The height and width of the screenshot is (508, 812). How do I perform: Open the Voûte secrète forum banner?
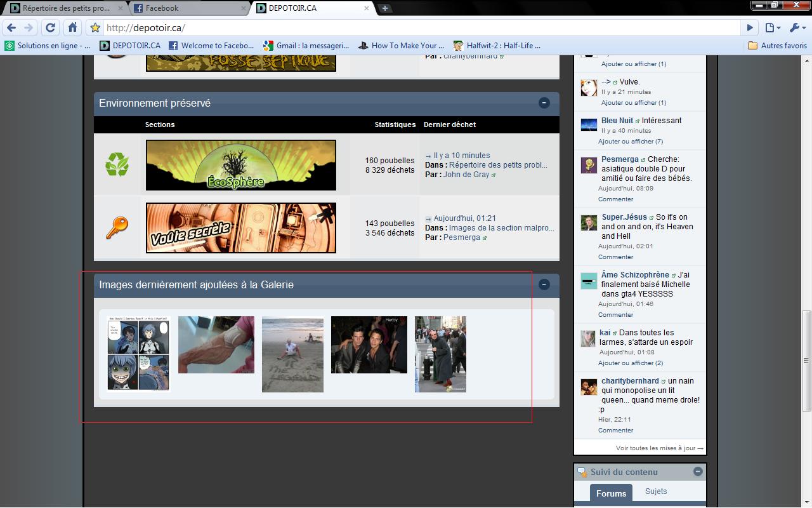tap(241, 228)
